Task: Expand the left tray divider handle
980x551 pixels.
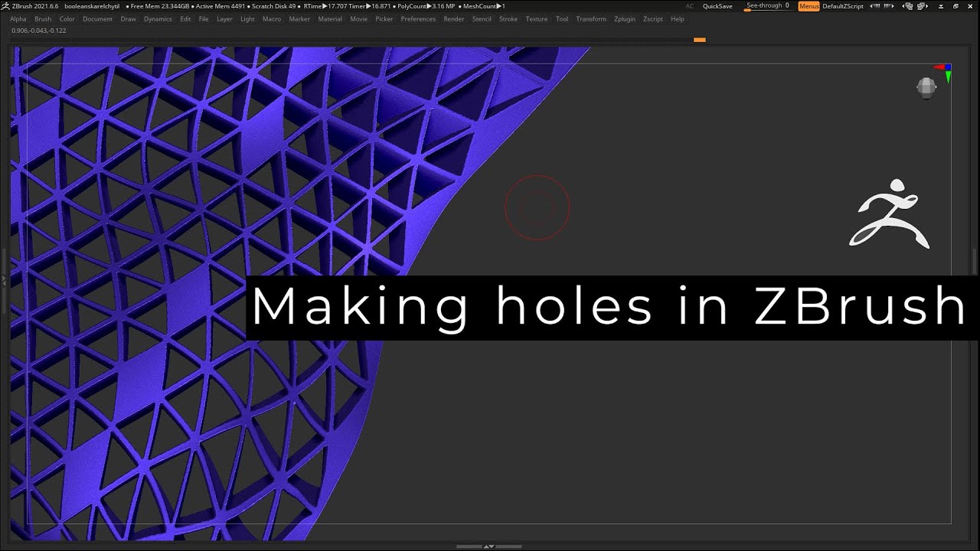Action: click(x=3, y=281)
